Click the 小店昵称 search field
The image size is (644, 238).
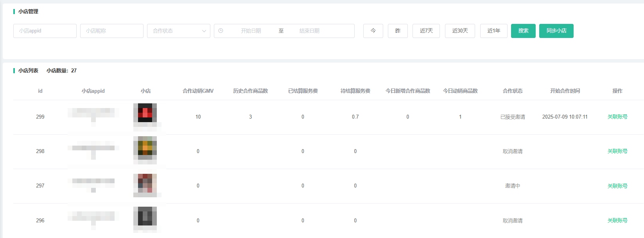tap(112, 31)
